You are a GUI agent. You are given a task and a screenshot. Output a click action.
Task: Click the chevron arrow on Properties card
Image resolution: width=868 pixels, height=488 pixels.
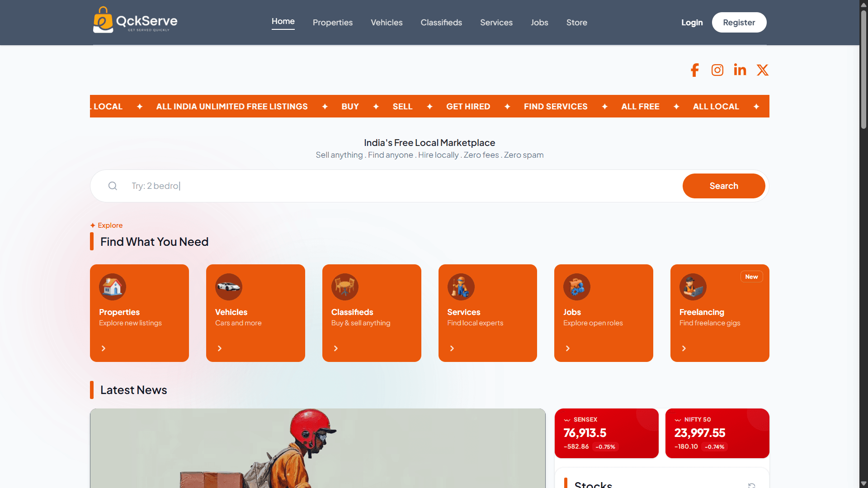click(104, 348)
